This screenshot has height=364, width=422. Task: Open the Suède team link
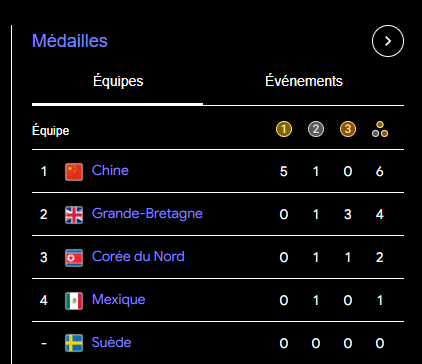111,342
